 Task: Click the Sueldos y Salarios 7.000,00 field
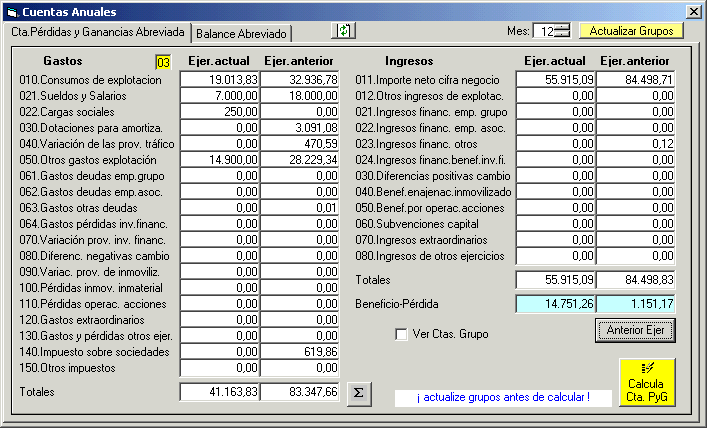point(220,96)
